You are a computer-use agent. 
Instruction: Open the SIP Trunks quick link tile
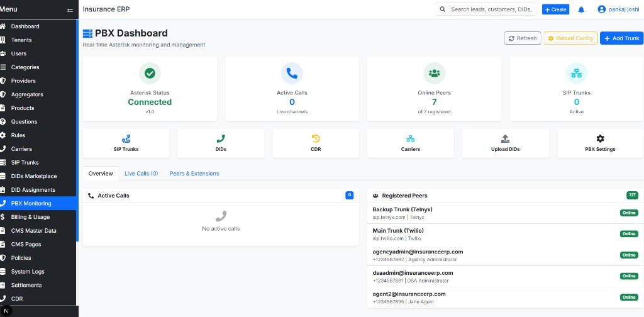pos(126,143)
